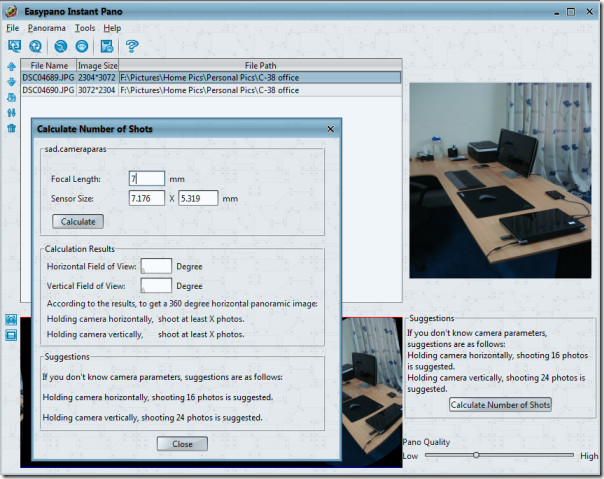Click the Pano Quality slider handle
604x479 pixels.
[x=476, y=455]
